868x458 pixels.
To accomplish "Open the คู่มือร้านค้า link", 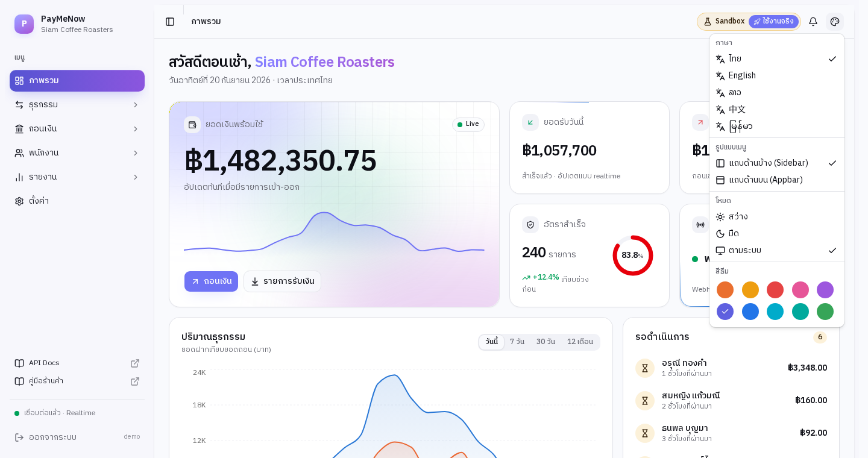I will click(x=77, y=381).
